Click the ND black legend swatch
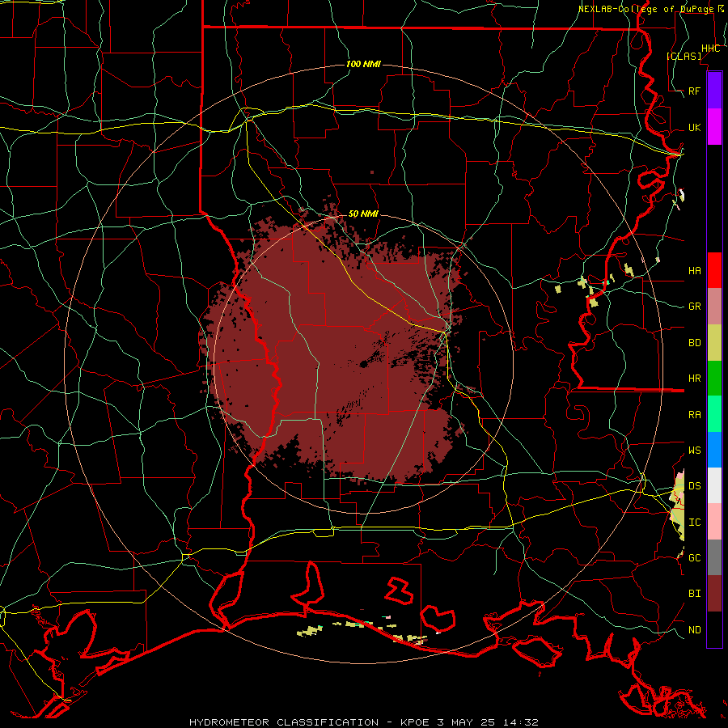Image resolution: width=728 pixels, height=728 pixels. tap(714, 629)
